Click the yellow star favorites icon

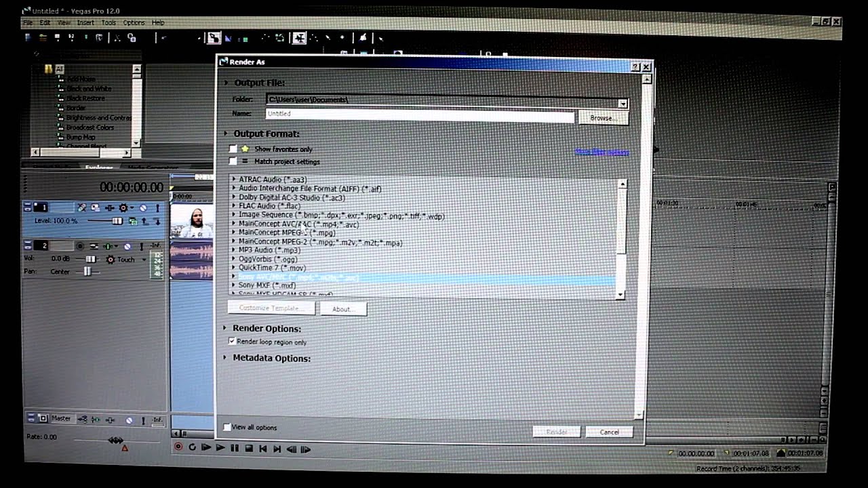click(x=245, y=148)
